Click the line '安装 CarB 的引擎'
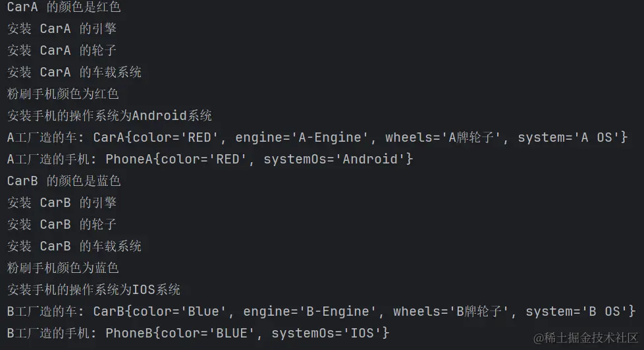 (62, 203)
